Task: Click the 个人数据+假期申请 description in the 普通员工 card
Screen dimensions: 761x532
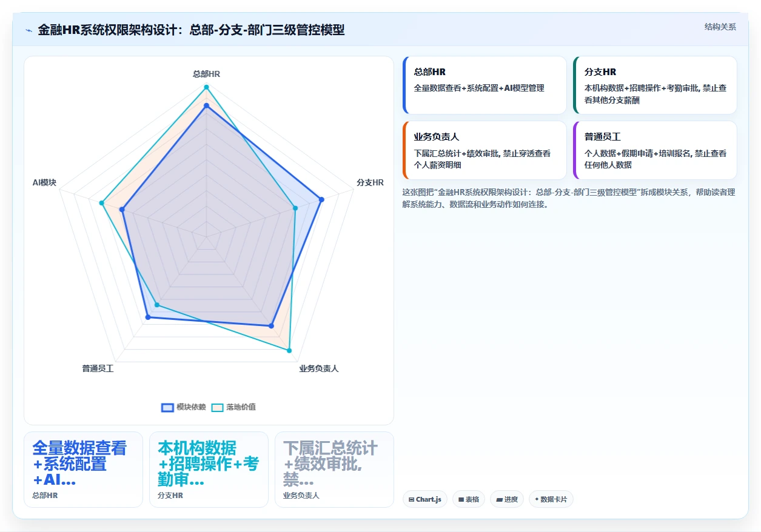Action: (x=655, y=159)
